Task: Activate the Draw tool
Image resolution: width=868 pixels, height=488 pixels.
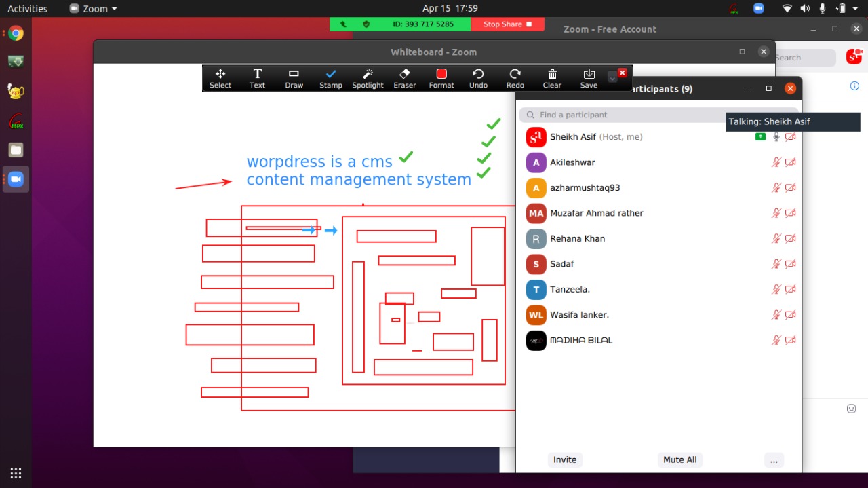Action: tap(294, 78)
